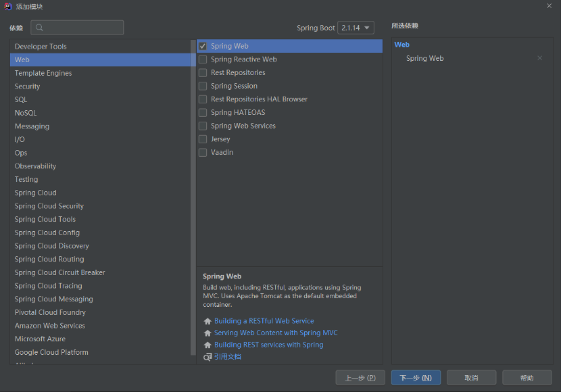Viewport: 561px width, 392px height.
Task: Open the Testing category
Action: click(x=101, y=179)
